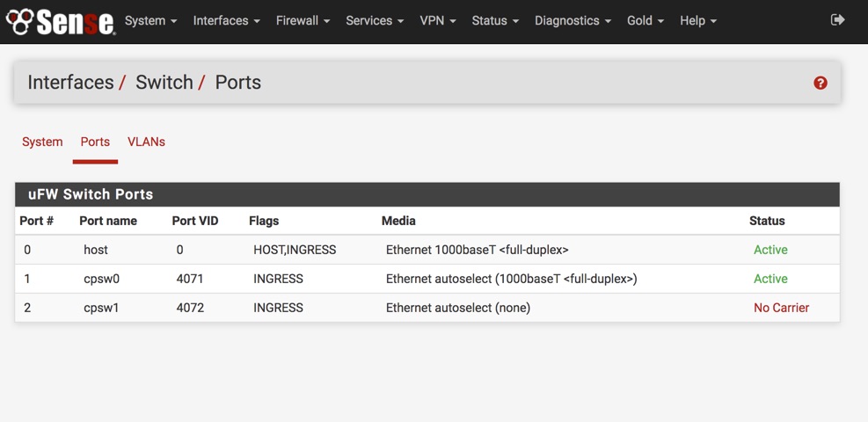Click the host port name cell
The height and width of the screenshot is (422, 868).
[96, 250]
